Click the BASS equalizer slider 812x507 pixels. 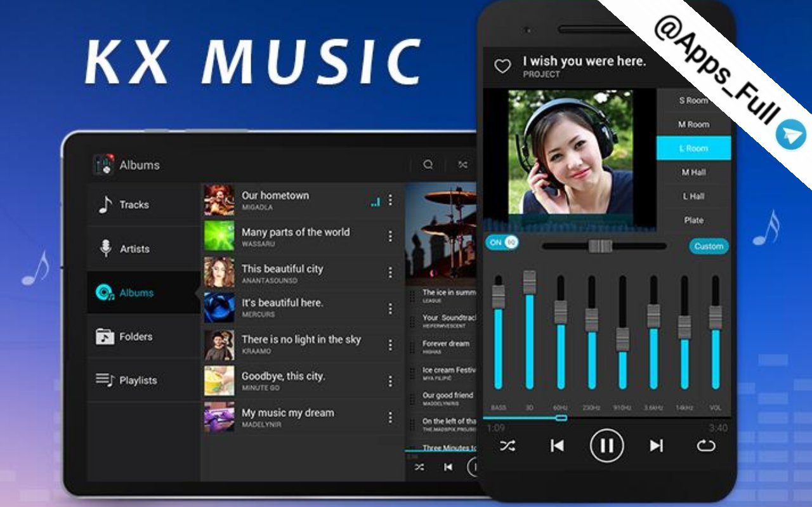[499, 332]
